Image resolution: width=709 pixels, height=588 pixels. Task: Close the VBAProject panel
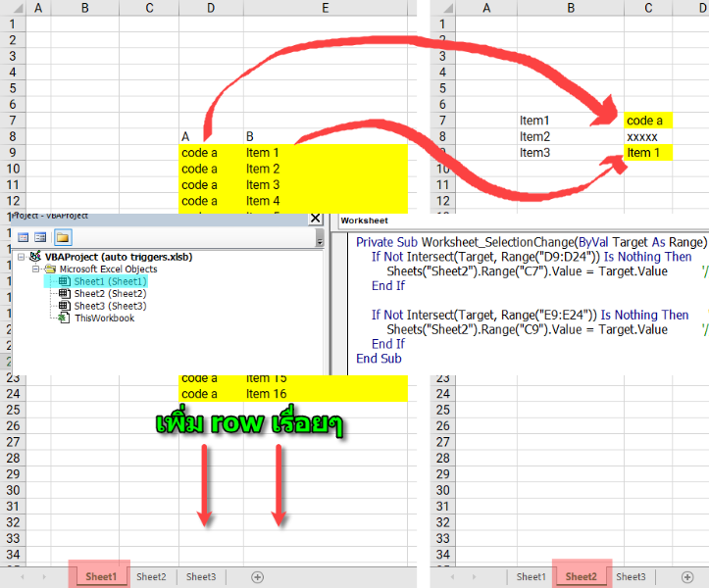tap(315, 219)
